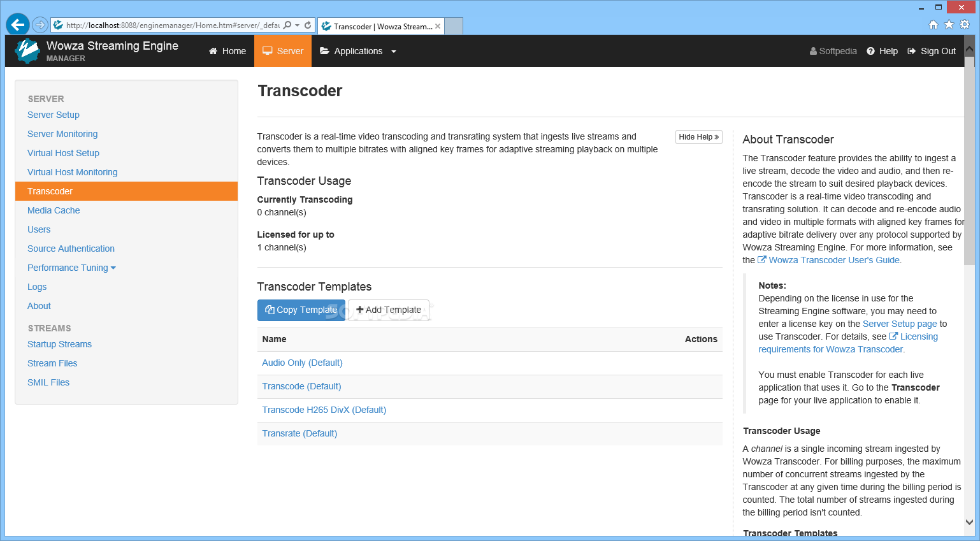Click the Transcoder page heading
Screen dimensions: 980x541
click(x=299, y=91)
